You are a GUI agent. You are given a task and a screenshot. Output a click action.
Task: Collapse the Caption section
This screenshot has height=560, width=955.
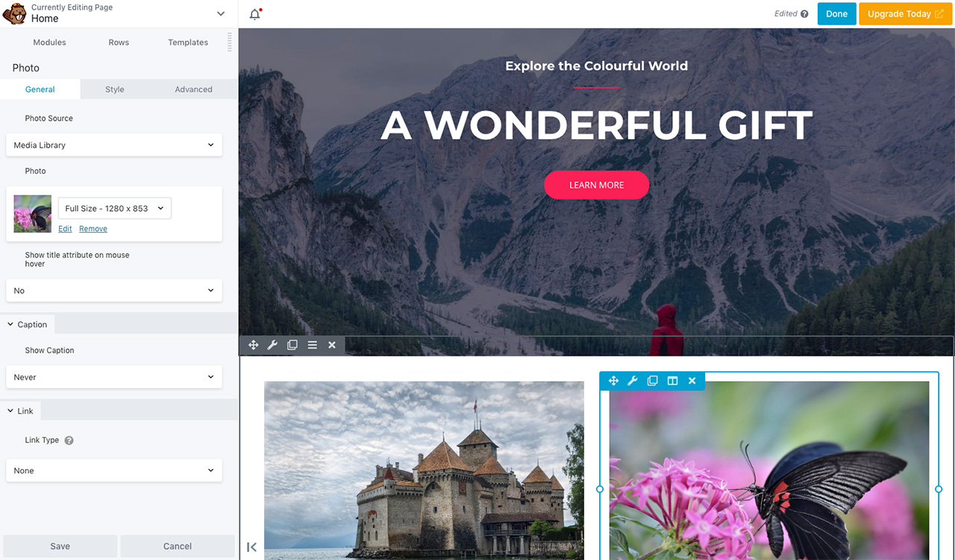point(28,324)
